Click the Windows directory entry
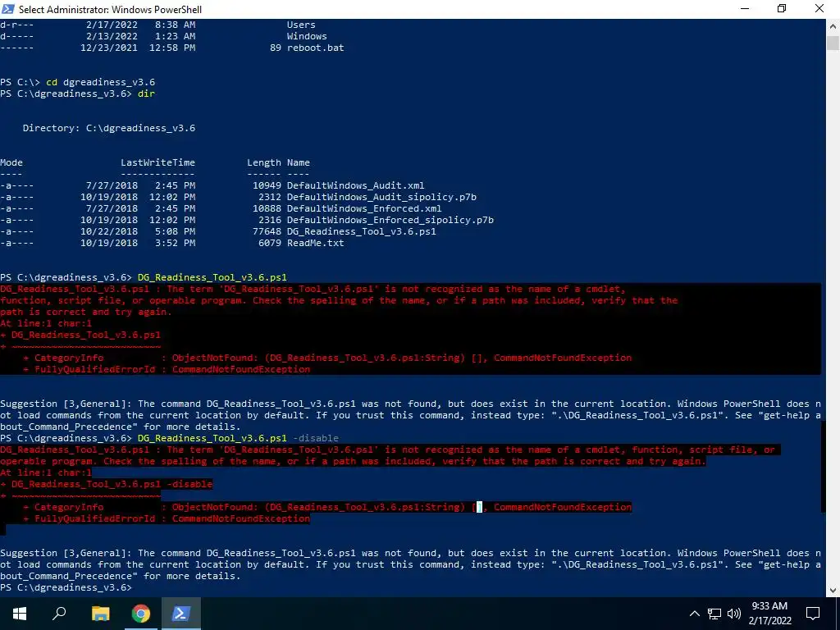 coord(307,36)
